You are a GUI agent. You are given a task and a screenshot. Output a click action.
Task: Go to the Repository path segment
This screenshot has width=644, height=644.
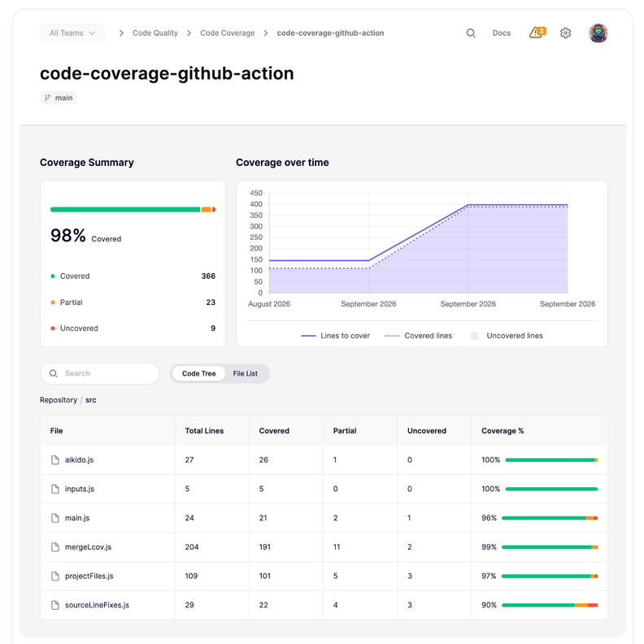(59, 400)
